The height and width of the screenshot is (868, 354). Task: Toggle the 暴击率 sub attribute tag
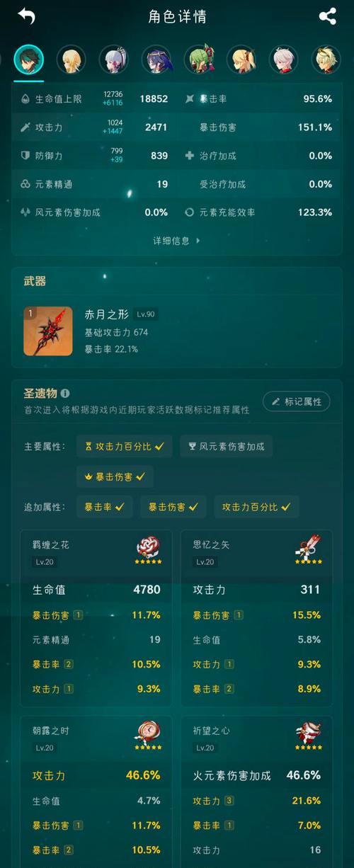[x=104, y=507]
